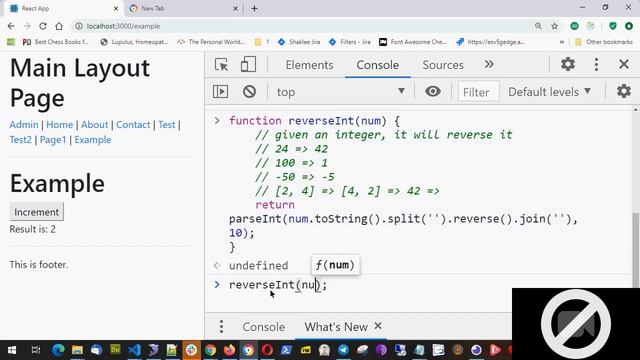Open the Contact link

(133, 124)
